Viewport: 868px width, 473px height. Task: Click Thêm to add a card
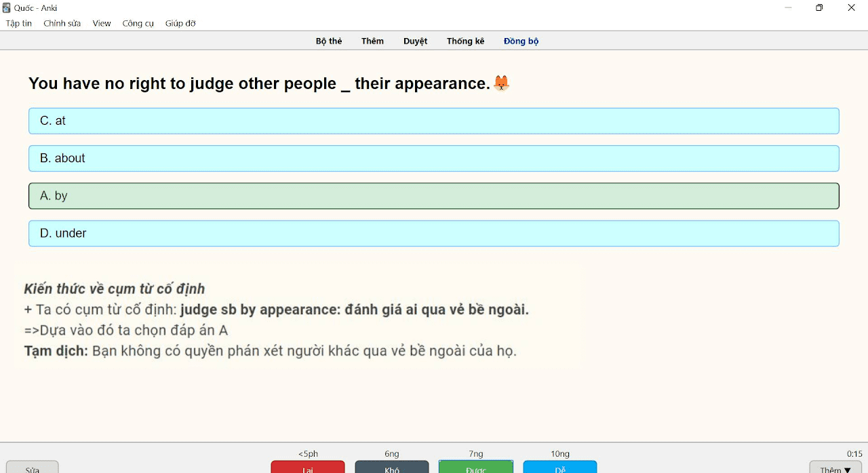click(372, 41)
